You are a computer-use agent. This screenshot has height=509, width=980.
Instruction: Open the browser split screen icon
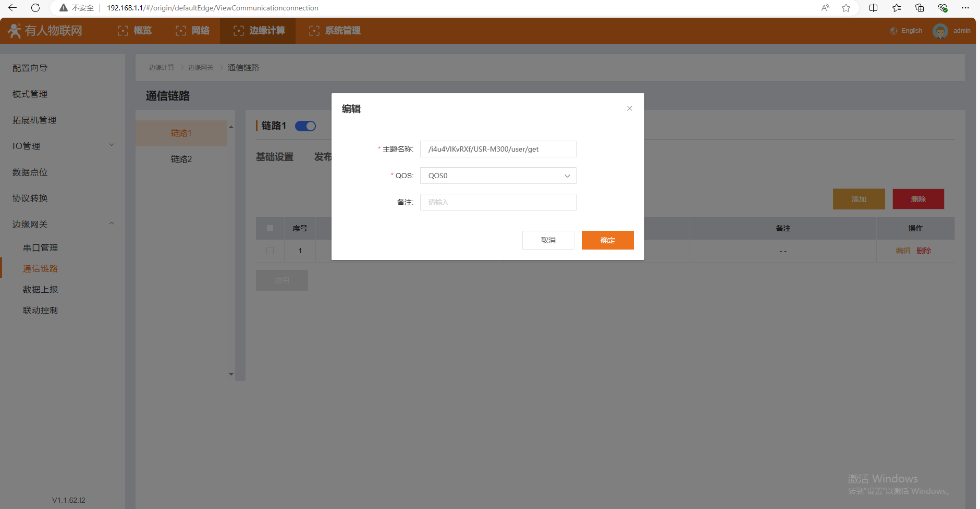pyautogui.click(x=874, y=8)
